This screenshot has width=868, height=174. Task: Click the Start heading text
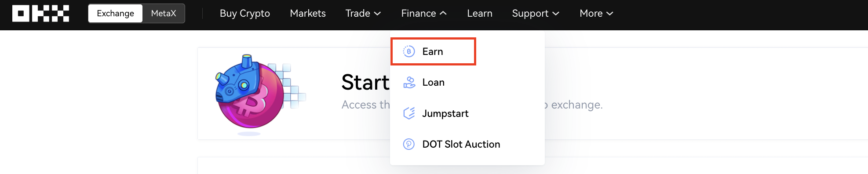365,82
